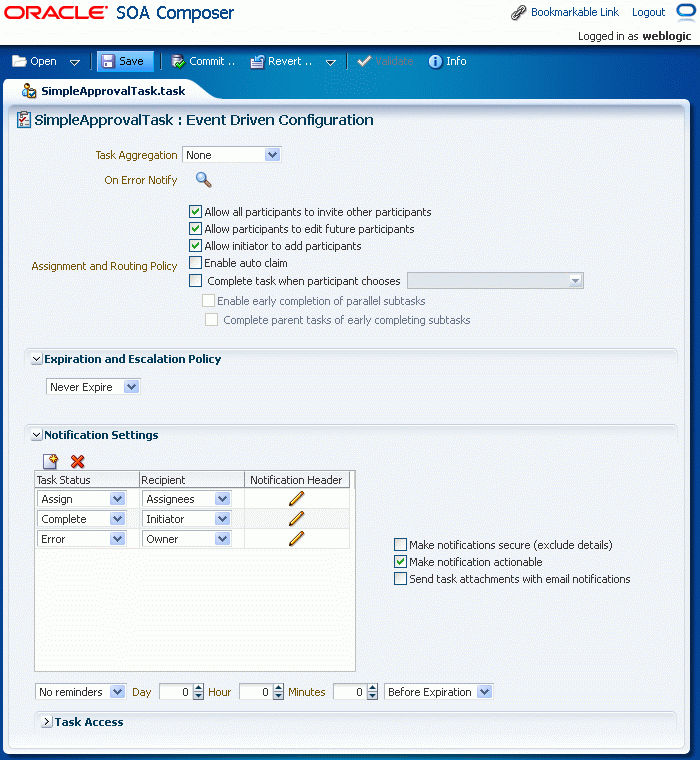
Task: Open the Task Aggregation dropdown
Action: (x=232, y=155)
